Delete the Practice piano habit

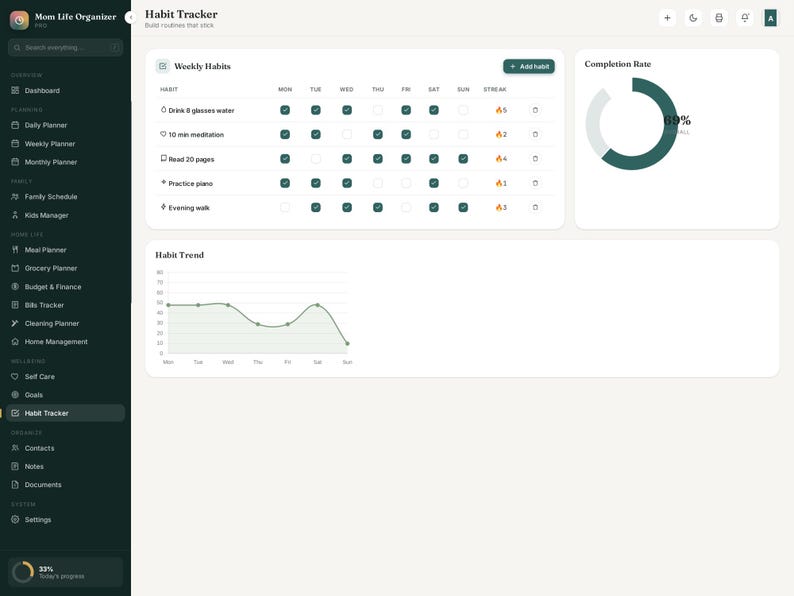click(x=535, y=183)
